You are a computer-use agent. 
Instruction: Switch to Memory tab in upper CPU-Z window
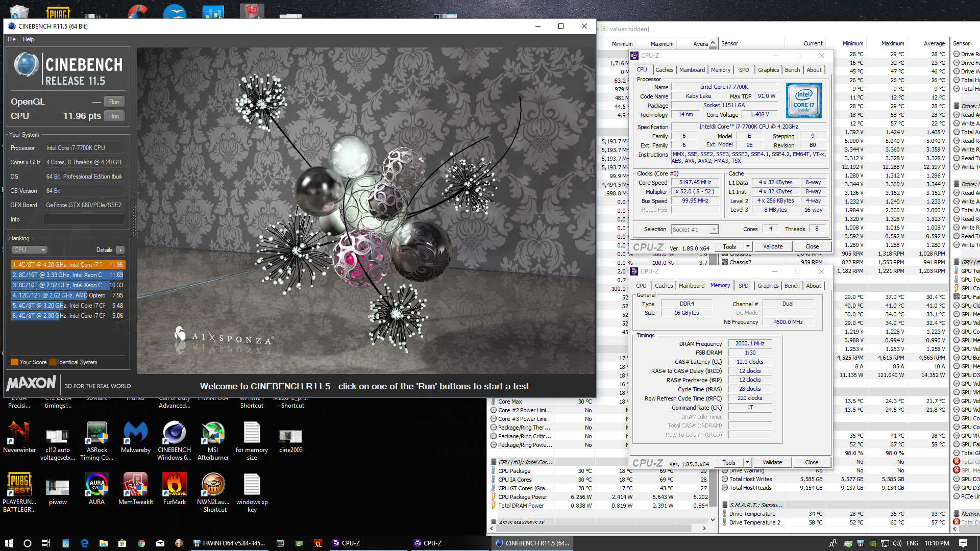720,70
